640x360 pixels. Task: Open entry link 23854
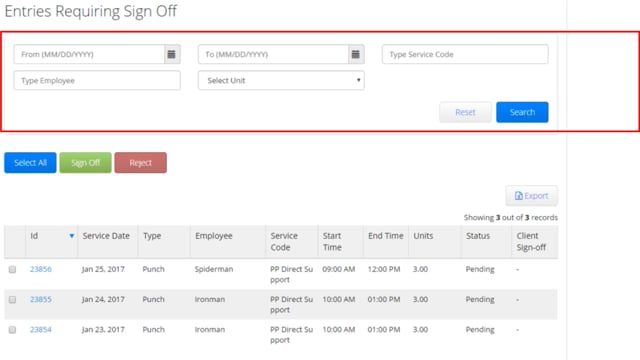[x=41, y=329]
